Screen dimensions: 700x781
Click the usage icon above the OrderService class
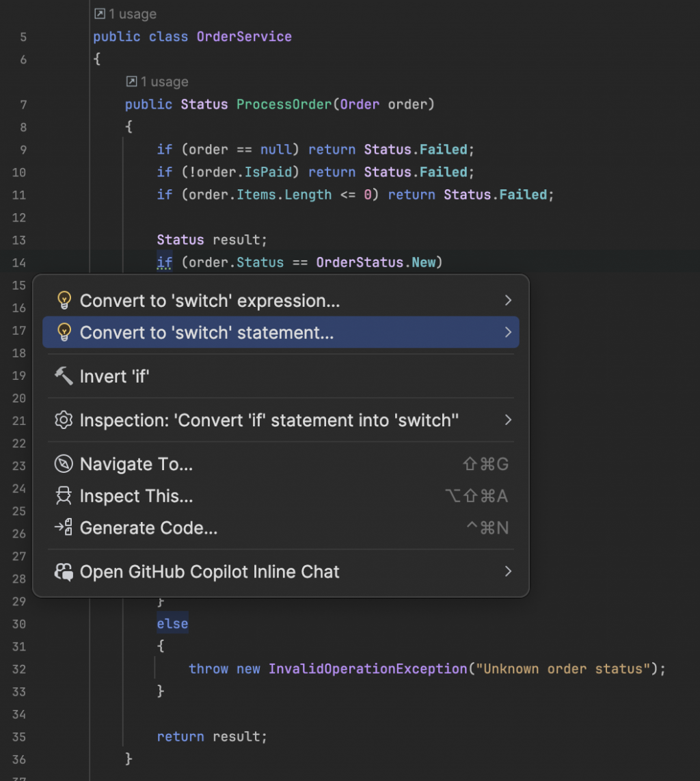[100, 14]
